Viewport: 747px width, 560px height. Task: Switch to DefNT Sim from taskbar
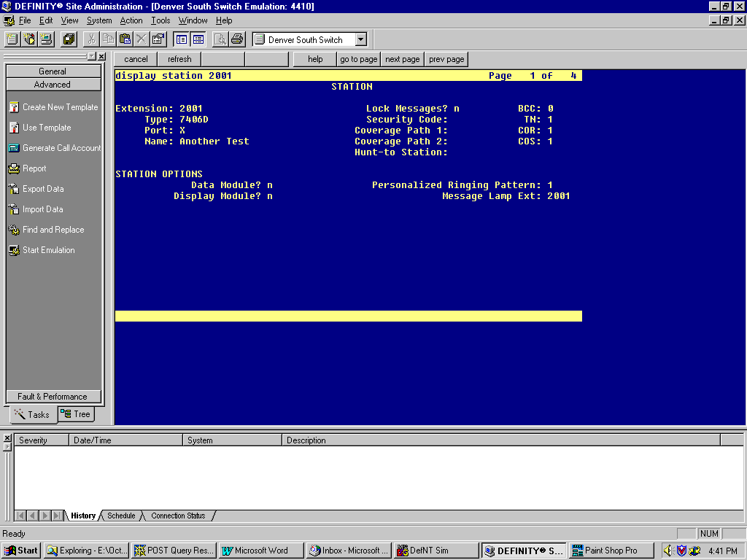tap(436, 551)
